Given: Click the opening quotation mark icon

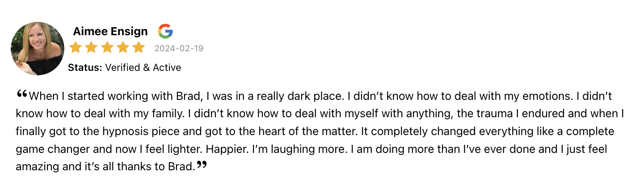Looking at the screenshot, I should click(21, 93).
